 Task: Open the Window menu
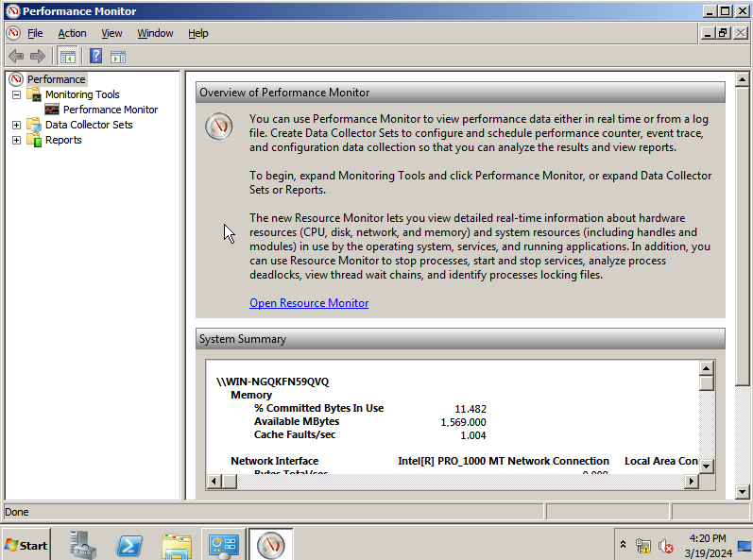155,33
